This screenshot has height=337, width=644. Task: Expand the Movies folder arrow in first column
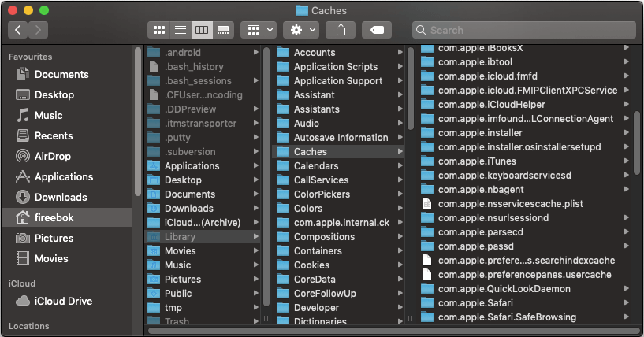tap(256, 251)
